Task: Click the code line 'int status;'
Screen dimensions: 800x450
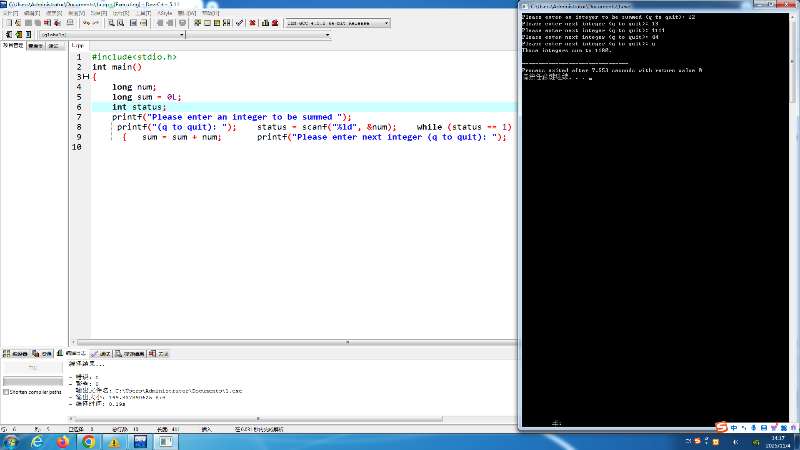Action: (x=139, y=107)
